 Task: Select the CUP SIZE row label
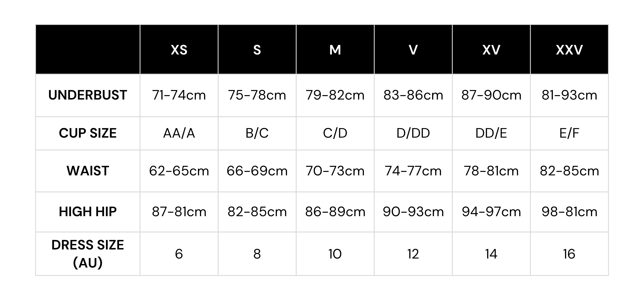point(88,133)
